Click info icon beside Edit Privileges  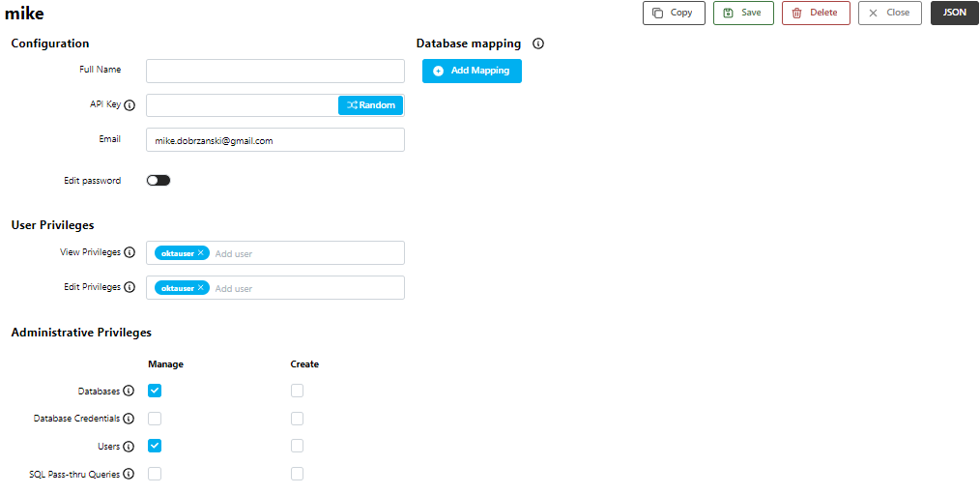point(130,288)
